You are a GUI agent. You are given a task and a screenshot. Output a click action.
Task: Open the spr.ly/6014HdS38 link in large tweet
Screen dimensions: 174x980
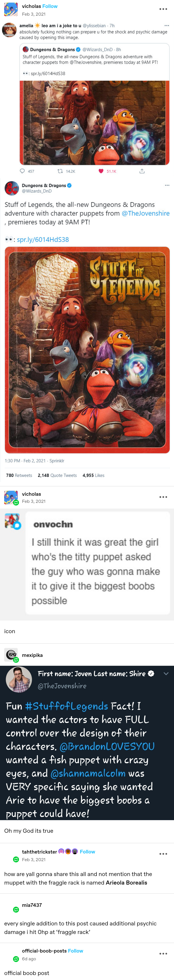click(43, 239)
